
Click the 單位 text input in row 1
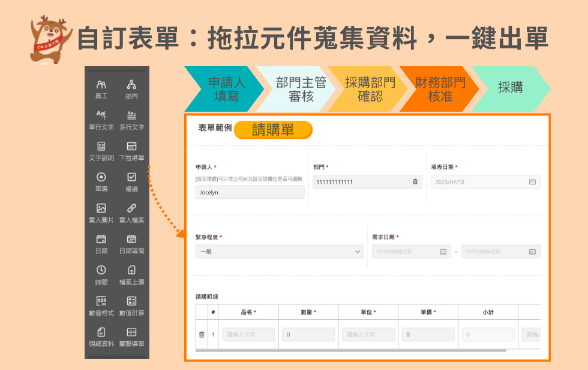pos(368,335)
